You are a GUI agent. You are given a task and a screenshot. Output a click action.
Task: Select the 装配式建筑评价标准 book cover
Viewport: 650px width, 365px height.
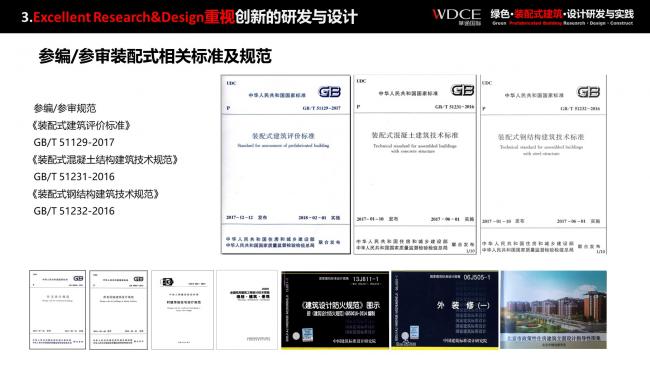(x=286, y=164)
